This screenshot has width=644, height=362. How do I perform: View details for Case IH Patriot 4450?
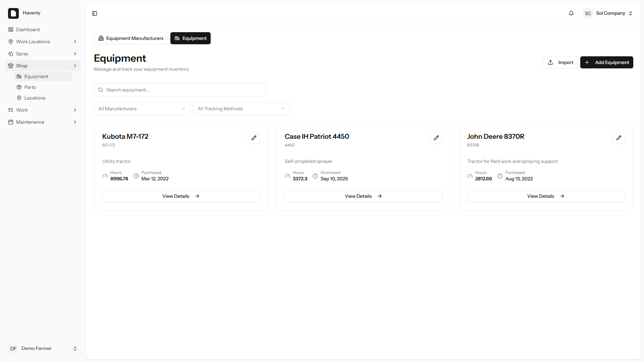(x=364, y=196)
